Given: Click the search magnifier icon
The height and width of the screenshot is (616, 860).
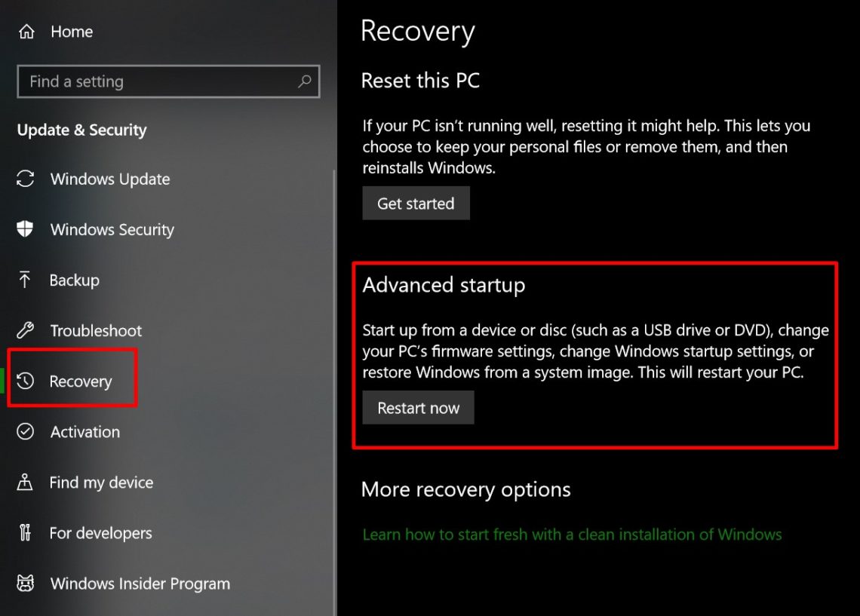Looking at the screenshot, I should [305, 81].
